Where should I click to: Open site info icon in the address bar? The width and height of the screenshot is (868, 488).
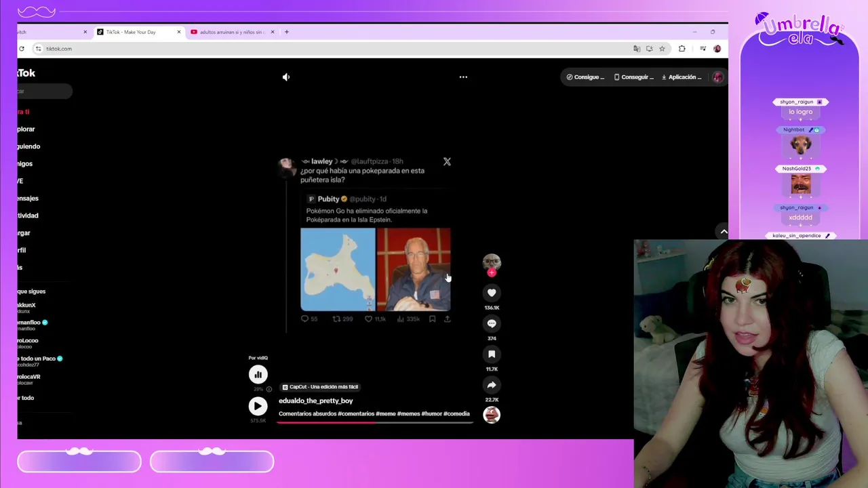(x=39, y=49)
